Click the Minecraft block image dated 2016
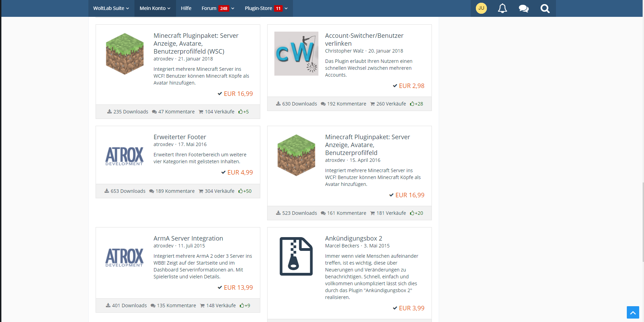Screen dimensions: 644x322 296,155
